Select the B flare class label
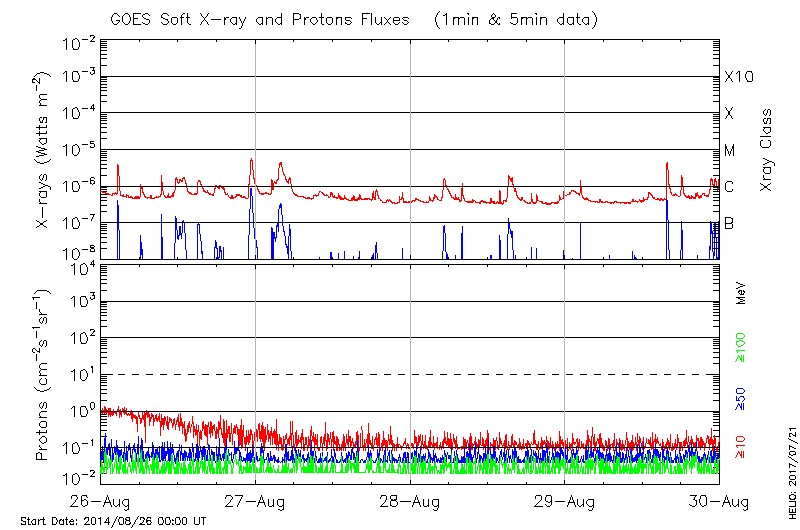 pos(729,223)
